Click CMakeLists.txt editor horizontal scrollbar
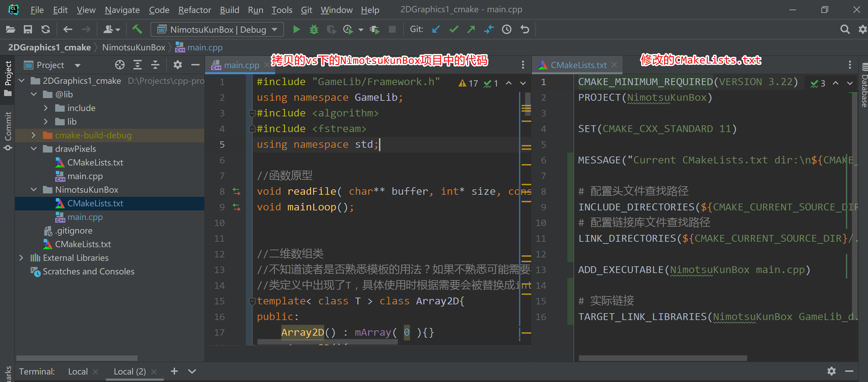 663,358
